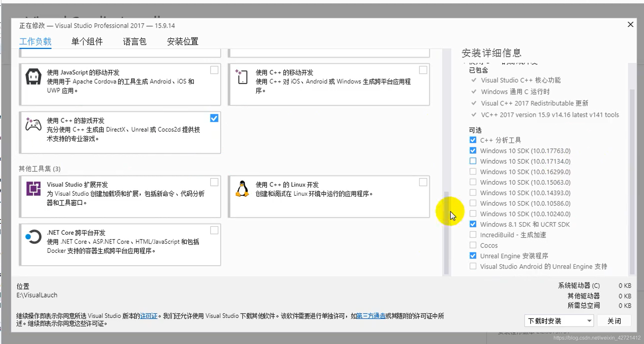Click the 关闭 button
644x344 pixels.
click(x=614, y=321)
